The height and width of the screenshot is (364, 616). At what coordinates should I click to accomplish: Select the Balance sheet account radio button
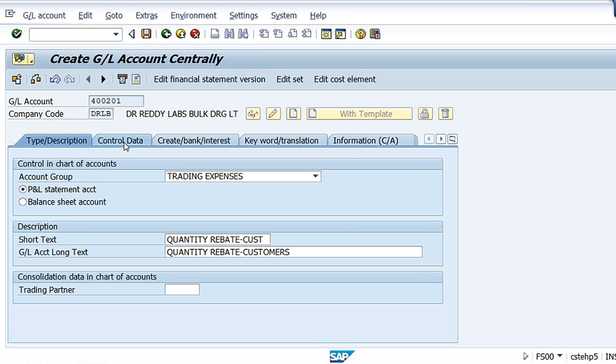[x=23, y=202]
